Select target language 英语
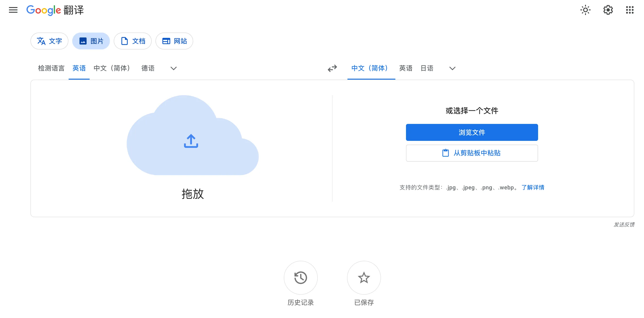This screenshot has width=644, height=318. 406,68
